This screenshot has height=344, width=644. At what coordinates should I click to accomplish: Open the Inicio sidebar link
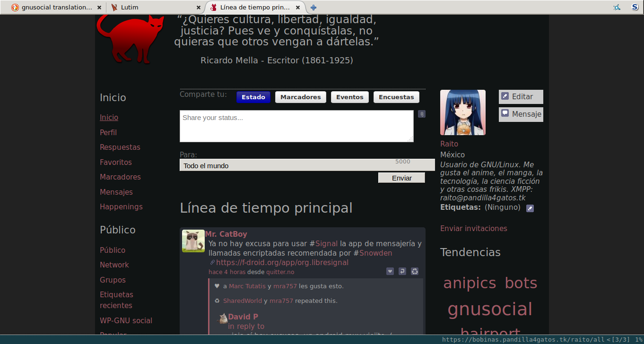(109, 117)
